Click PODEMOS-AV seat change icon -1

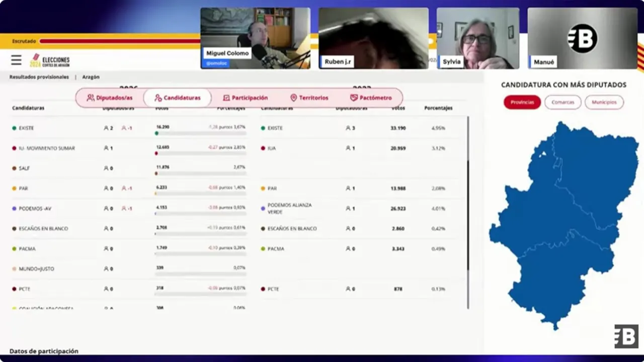click(124, 209)
